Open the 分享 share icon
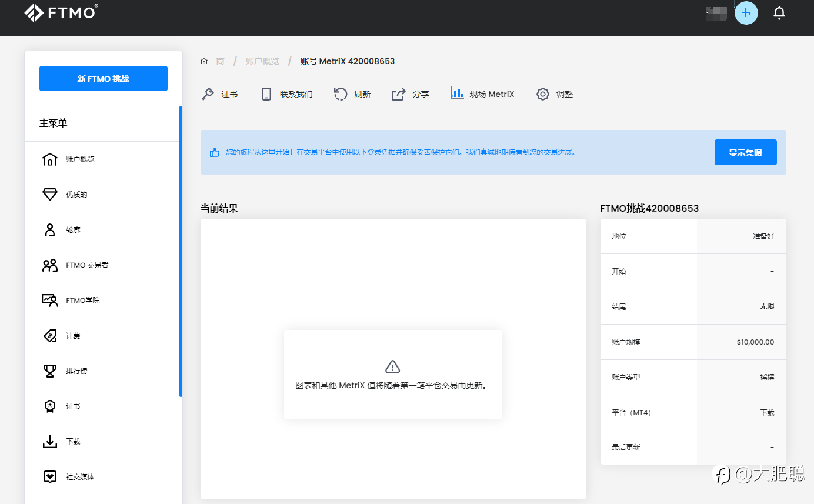Viewport: 814px width, 504px height. coord(399,94)
